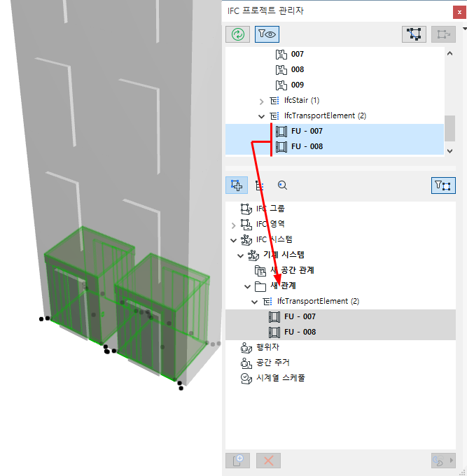Viewport: 467px width, 476px height.
Task: Click the upper tree scrollbar thumb
Action: (x=449, y=128)
